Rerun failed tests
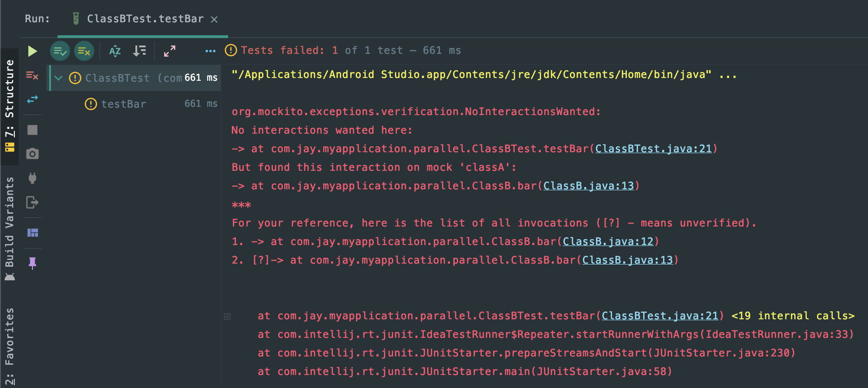 (32, 75)
